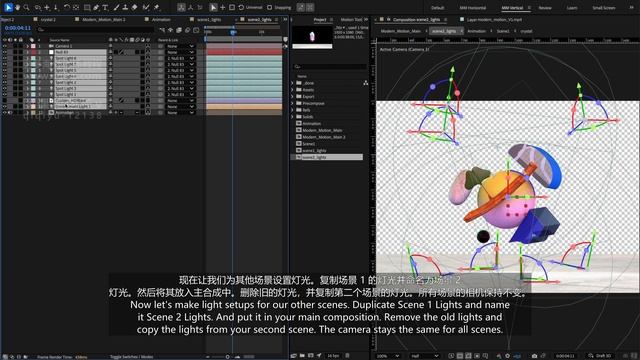
Task: Open the composition mini-flowchart icon
Action: 162,30
